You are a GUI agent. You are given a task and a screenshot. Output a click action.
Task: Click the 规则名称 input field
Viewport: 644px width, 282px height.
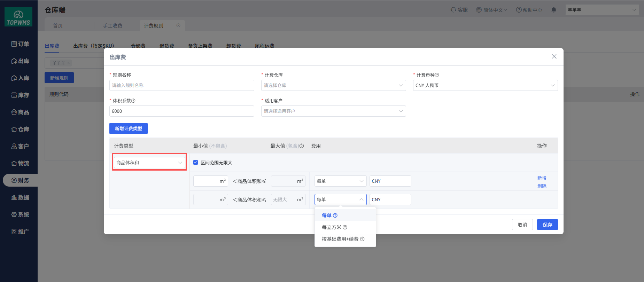click(181, 85)
